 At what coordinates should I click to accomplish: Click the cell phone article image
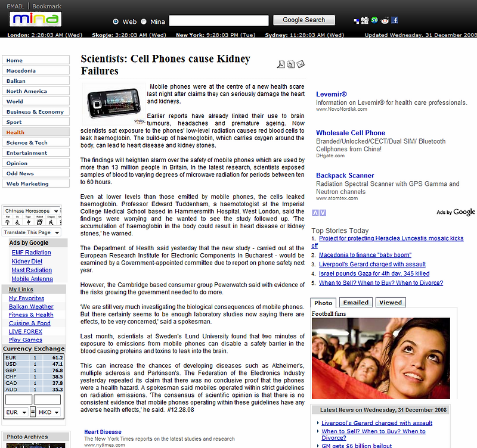tap(114, 103)
